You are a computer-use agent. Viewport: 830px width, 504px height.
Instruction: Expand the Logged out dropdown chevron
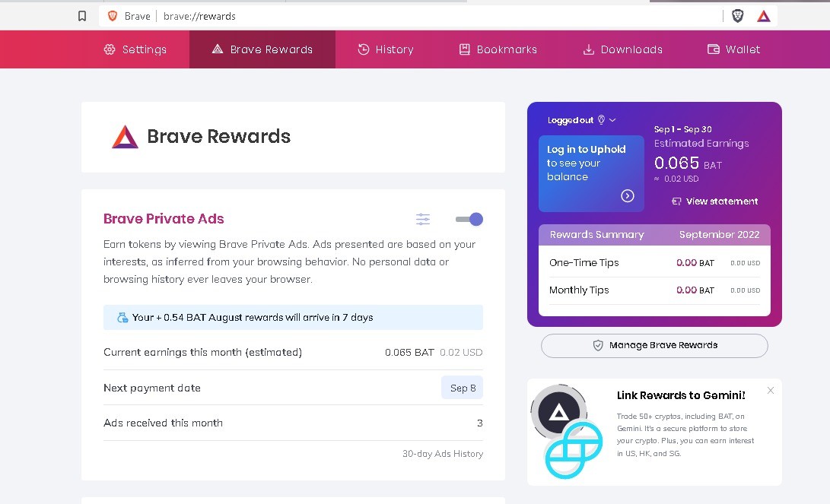(612, 120)
